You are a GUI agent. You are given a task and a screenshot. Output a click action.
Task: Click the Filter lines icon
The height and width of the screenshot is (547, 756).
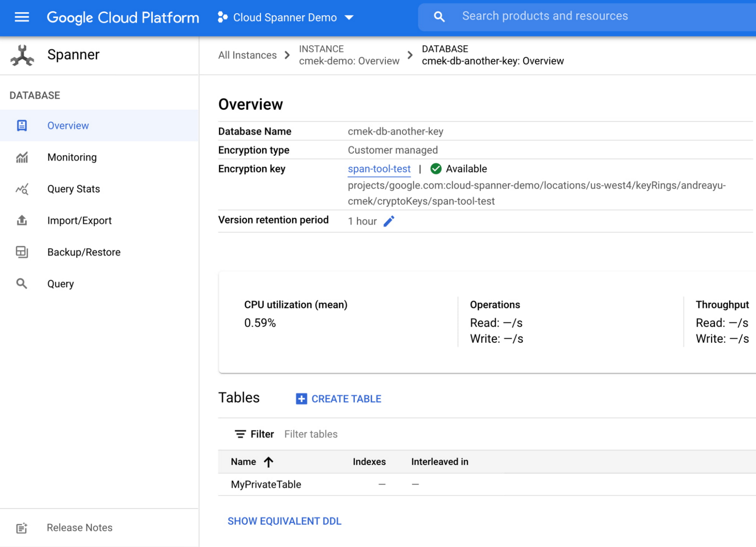tap(240, 434)
